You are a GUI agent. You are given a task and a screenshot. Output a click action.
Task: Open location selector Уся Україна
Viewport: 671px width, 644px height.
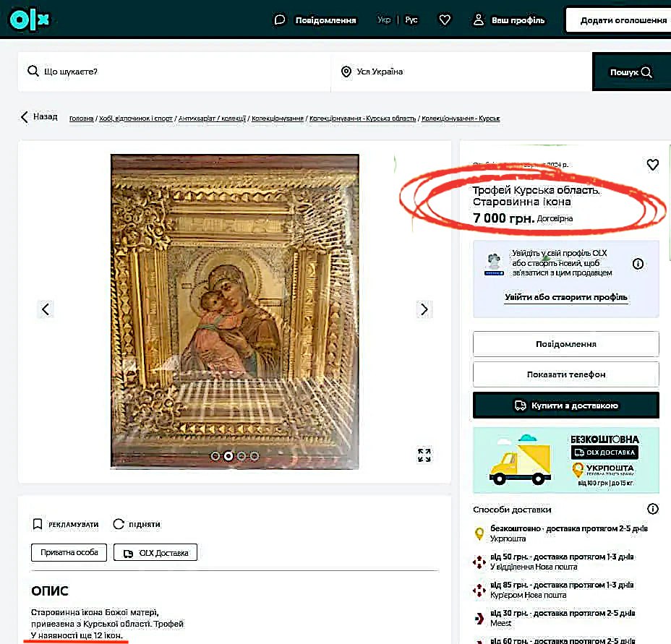click(461, 72)
